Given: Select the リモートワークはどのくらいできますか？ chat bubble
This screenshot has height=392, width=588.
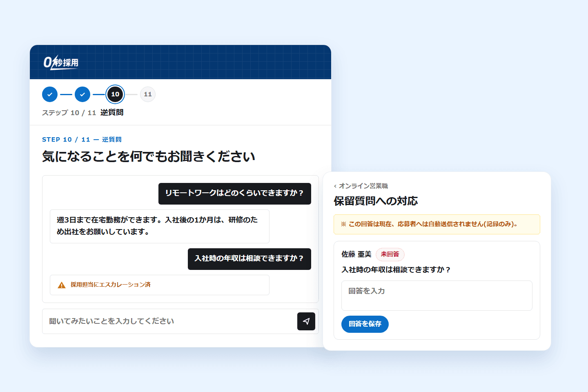Looking at the screenshot, I should [235, 194].
